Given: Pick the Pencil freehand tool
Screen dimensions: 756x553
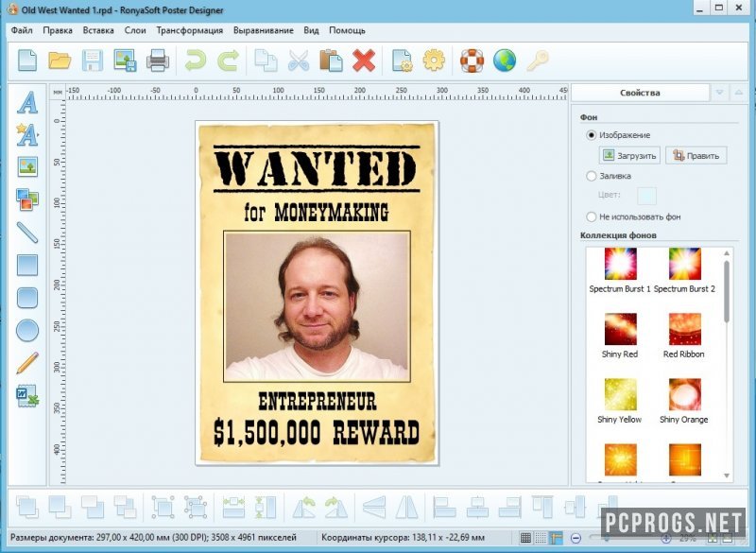Looking at the screenshot, I should 27,363.
